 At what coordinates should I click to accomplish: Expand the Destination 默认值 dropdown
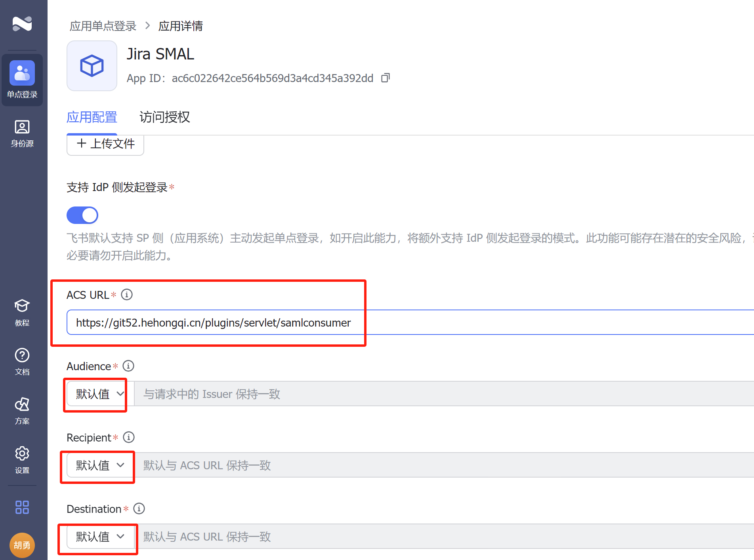coord(100,537)
